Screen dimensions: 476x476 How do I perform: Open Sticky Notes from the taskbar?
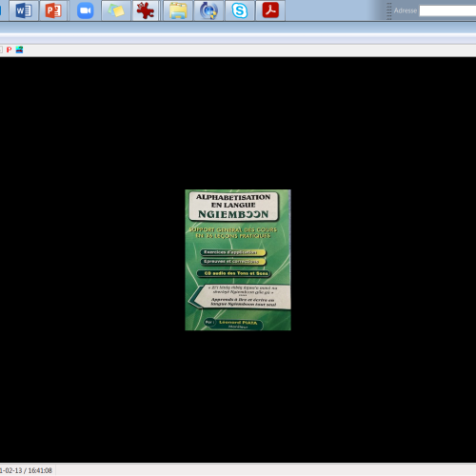[x=116, y=10]
